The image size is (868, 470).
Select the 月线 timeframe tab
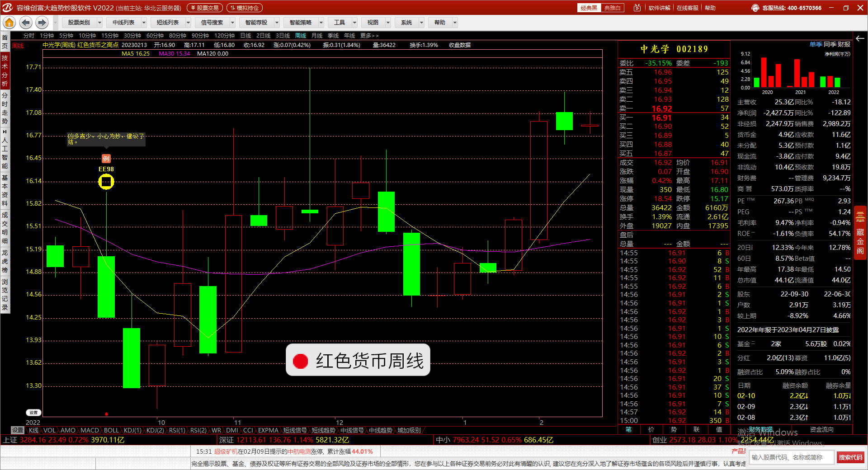(317, 35)
